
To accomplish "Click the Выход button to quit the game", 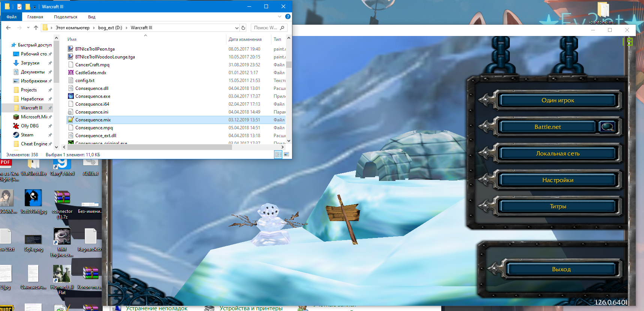I will pyautogui.click(x=561, y=269).
